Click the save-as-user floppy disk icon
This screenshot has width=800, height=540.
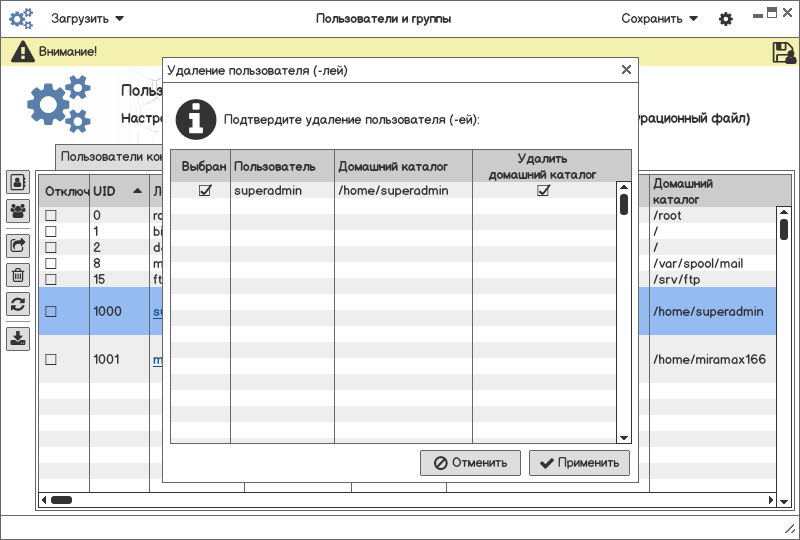tap(783, 53)
